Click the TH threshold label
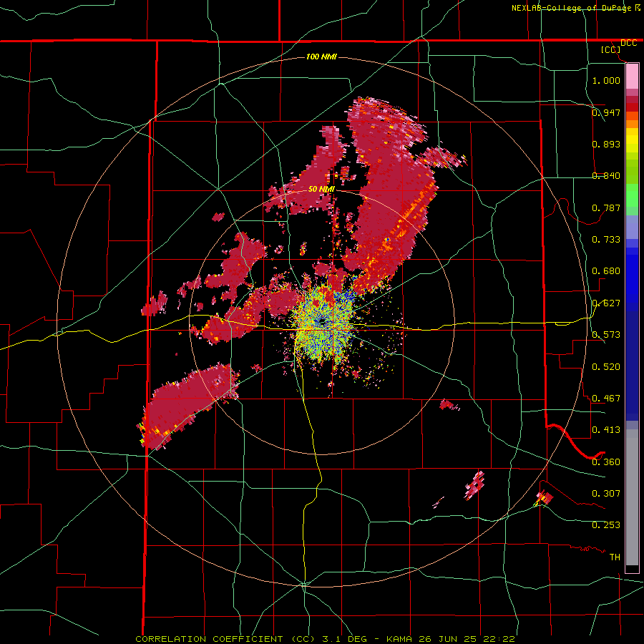The width and height of the screenshot is (644, 644). click(615, 557)
